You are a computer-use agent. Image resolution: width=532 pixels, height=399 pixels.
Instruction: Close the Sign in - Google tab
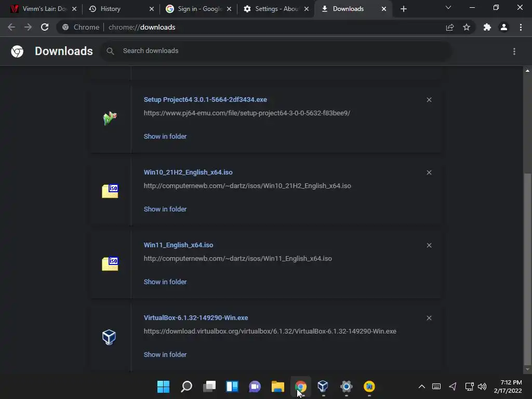pyautogui.click(x=229, y=9)
